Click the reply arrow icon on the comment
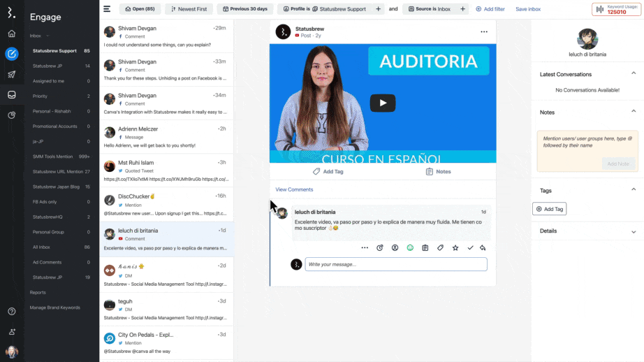 [x=483, y=247]
